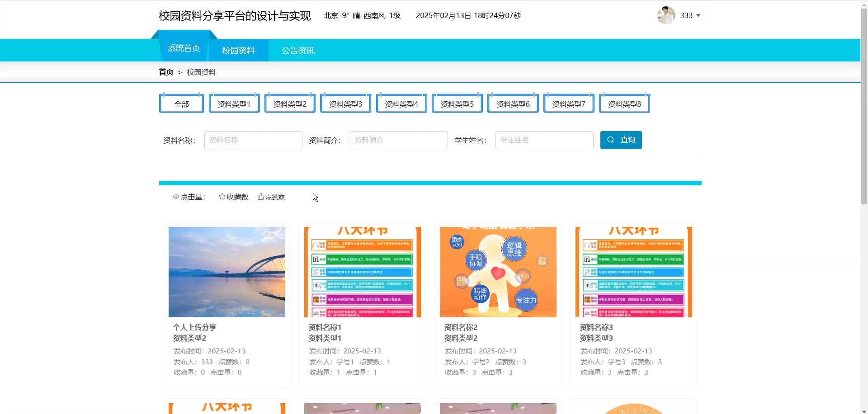The height and width of the screenshot is (414, 868).
Task: Choose the 资料类型5 filter
Action: [457, 103]
